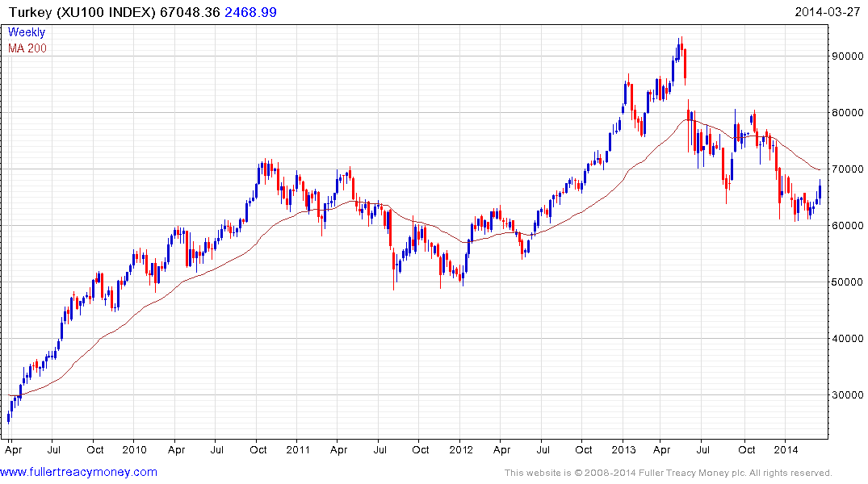
Task: Click the 2010 year label on time axis
Action: pos(135,449)
